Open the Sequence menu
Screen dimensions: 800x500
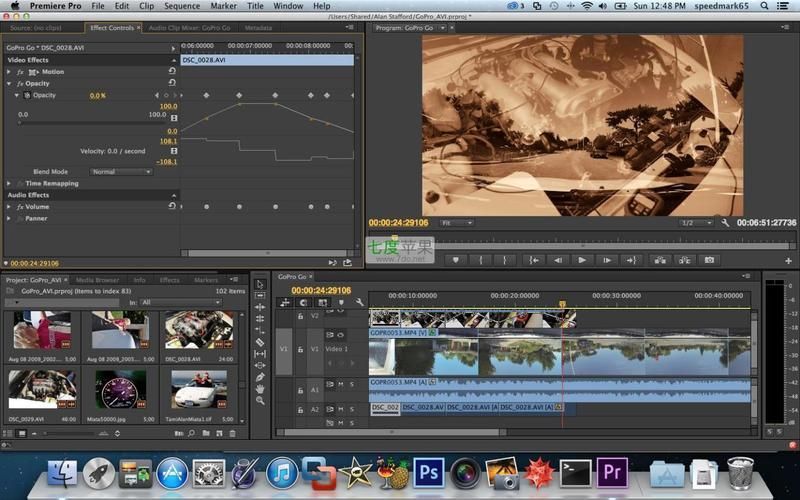[x=181, y=6]
